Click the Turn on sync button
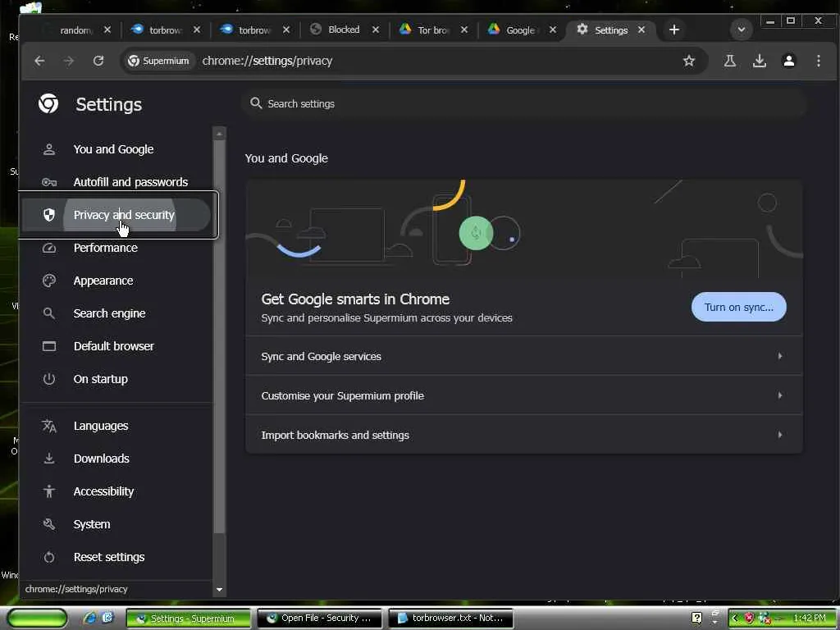Screen dimensions: 840x630 pyautogui.click(x=739, y=307)
